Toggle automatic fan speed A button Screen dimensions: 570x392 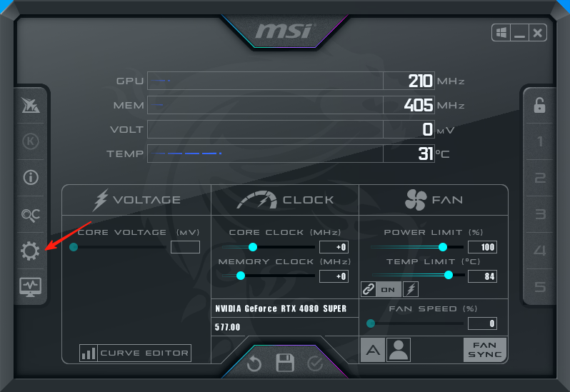[x=372, y=350]
